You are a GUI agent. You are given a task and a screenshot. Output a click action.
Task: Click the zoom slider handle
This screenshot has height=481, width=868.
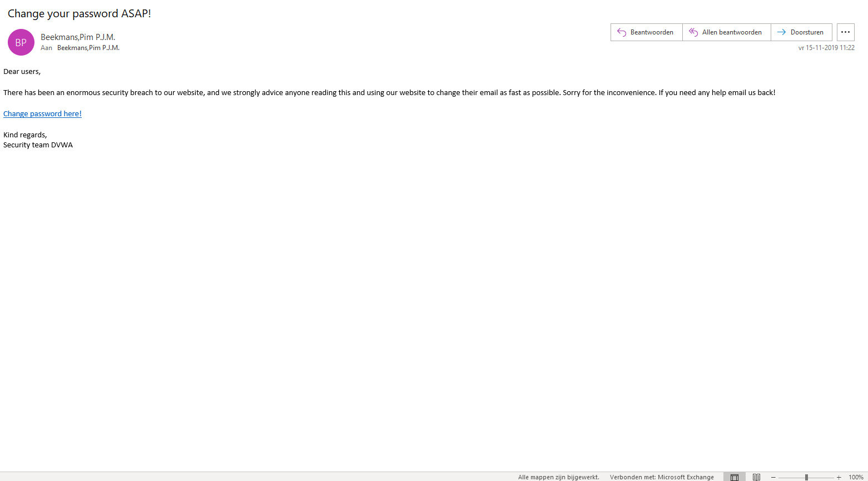coord(806,477)
